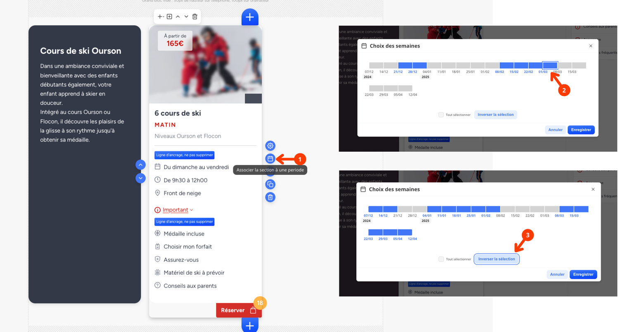644x332 pixels.
Task: Click unfocused Inverser la sélection in blue-21/12 dialog
Action: click(495, 115)
